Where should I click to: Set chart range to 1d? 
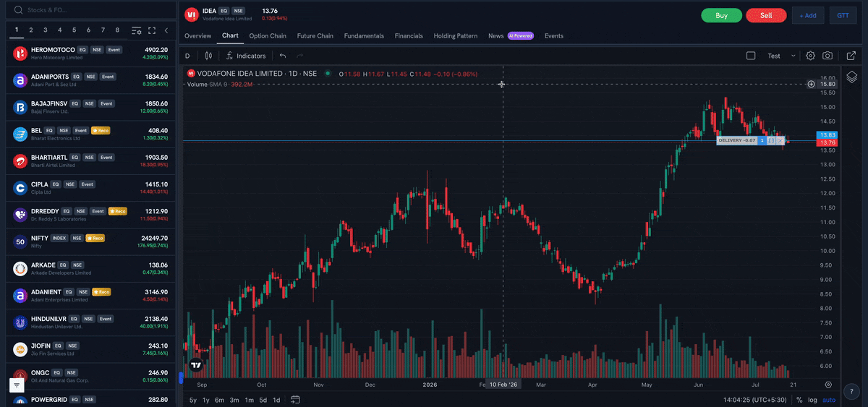pos(276,400)
